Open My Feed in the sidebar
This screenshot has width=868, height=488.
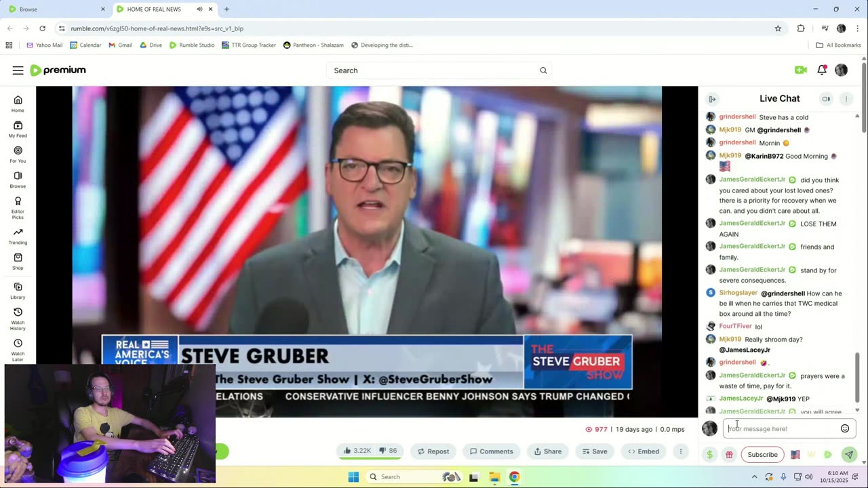point(18,129)
